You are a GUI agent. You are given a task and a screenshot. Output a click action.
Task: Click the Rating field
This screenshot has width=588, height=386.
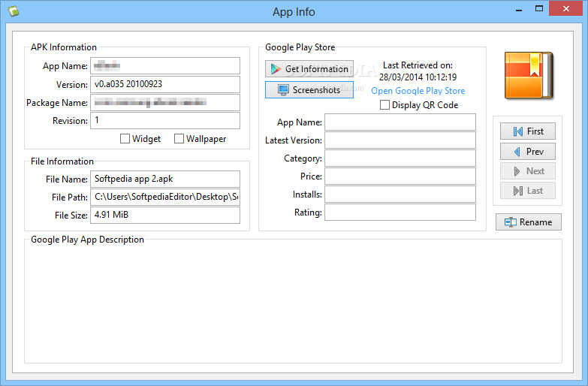coord(400,213)
